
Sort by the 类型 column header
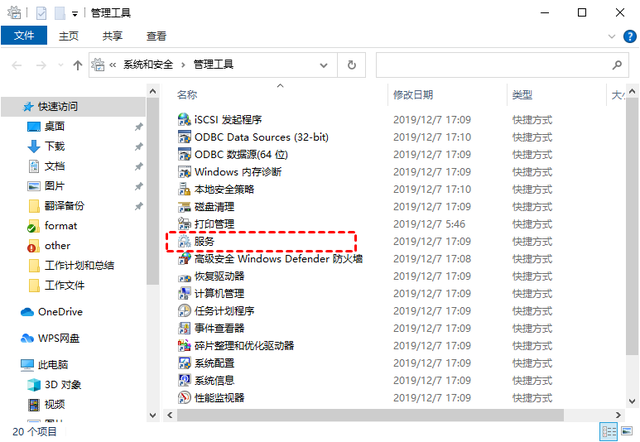522,95
